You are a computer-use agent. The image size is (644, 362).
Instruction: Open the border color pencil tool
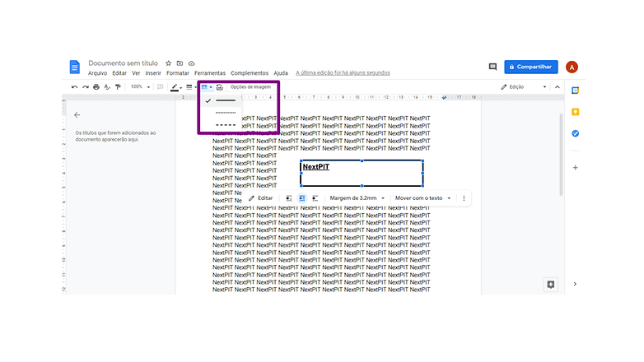point(175,87)
